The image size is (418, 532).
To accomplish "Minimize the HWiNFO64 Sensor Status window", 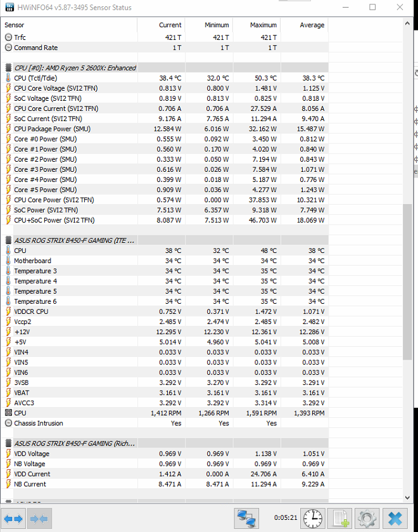I will [345, 7].
